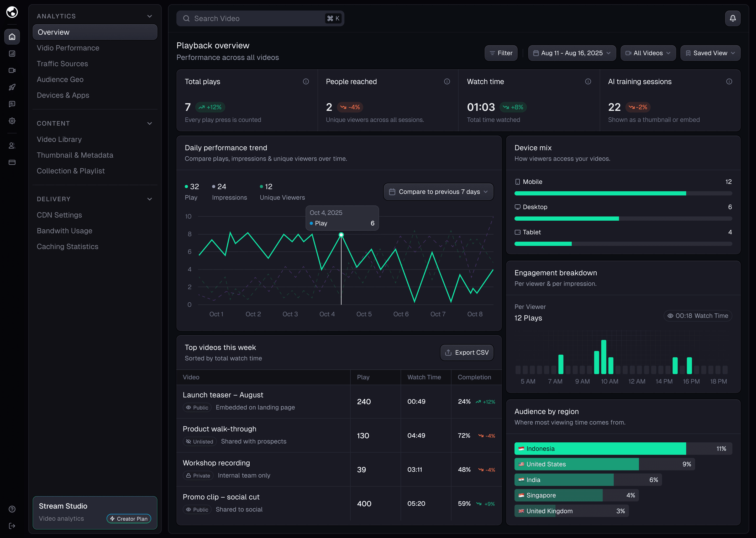
Task: Open the help question mark icon
Action: 12,509
